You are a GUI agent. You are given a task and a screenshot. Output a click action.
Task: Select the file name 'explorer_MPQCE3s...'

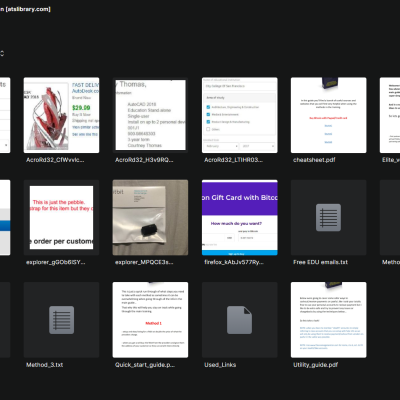tap(144, 262)
